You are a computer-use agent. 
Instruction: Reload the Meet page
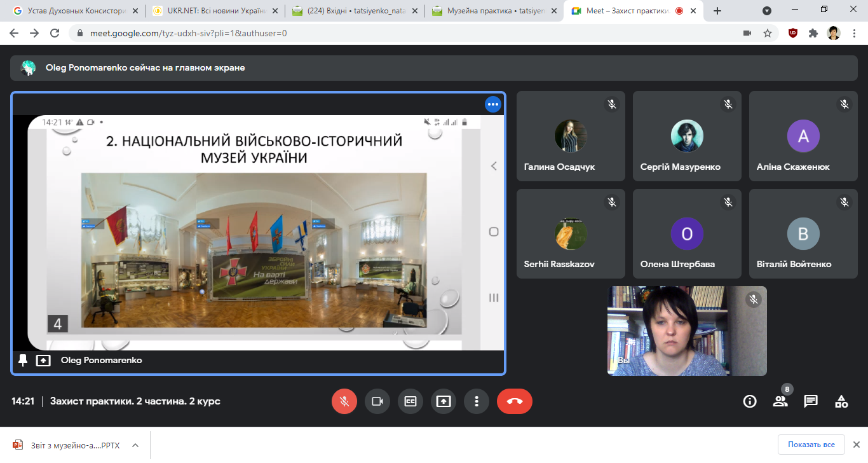click(x=55, y=33)
